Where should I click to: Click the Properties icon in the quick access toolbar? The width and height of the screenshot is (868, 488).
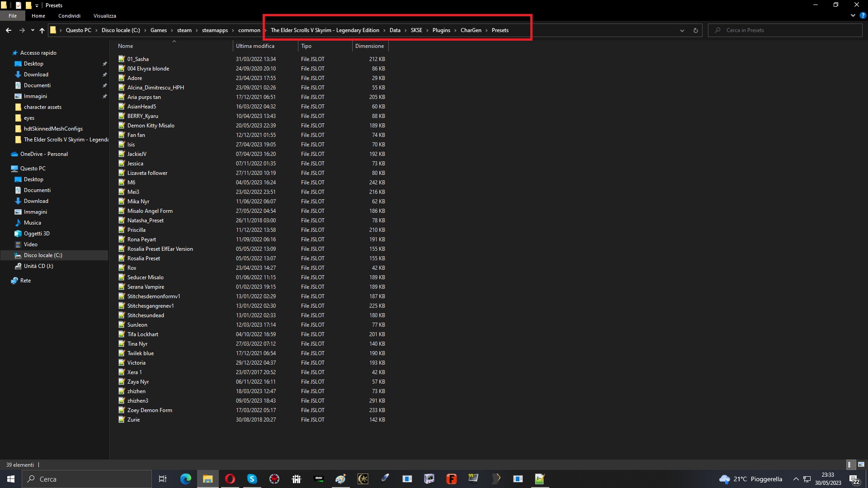click(x=19, y=5)
